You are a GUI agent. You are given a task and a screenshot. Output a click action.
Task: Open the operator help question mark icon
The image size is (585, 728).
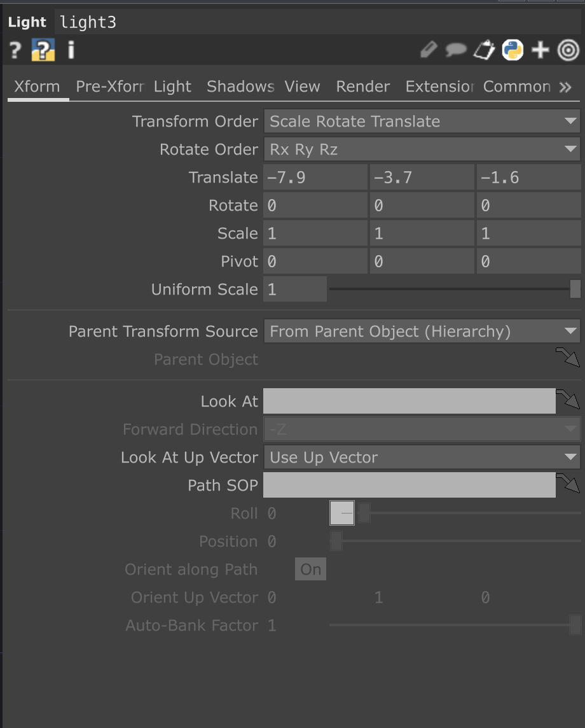pos(15,50)
